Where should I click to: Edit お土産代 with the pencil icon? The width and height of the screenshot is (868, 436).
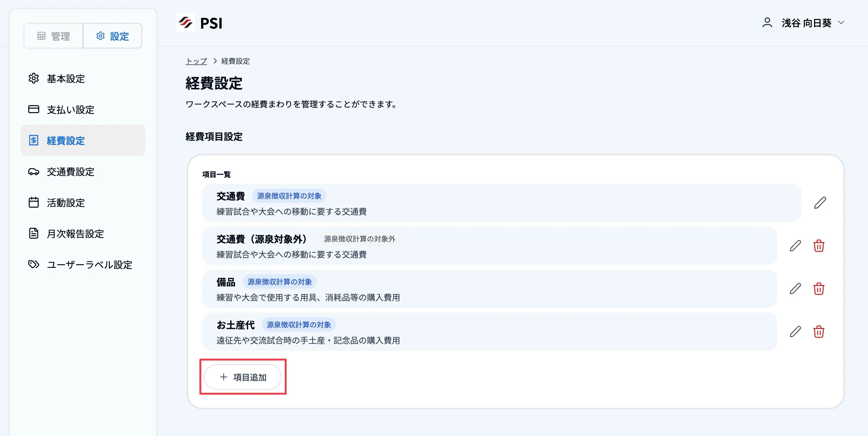click(795, 332)
